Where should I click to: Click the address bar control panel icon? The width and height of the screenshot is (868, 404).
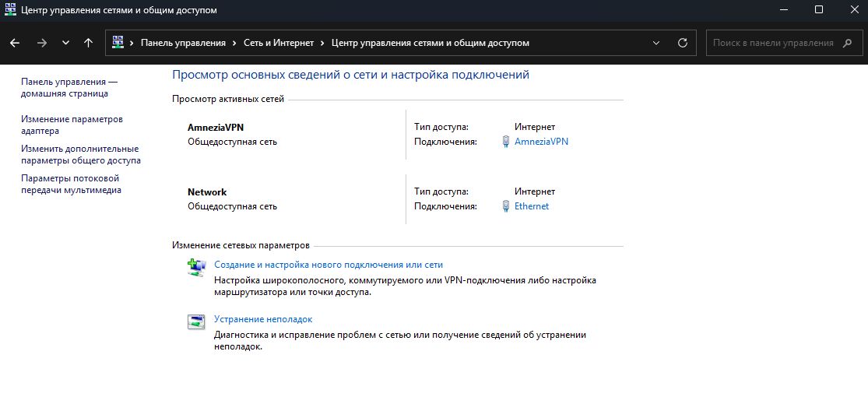tap(118, 43)
